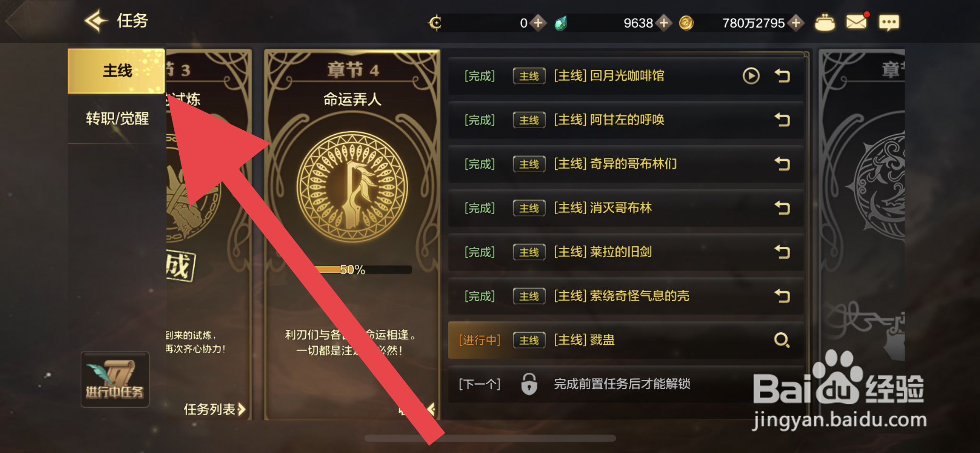The width and height of the screenshot is (980, 453).
Task: Tap the back arrow beside 任务
Action: (96, 21)
